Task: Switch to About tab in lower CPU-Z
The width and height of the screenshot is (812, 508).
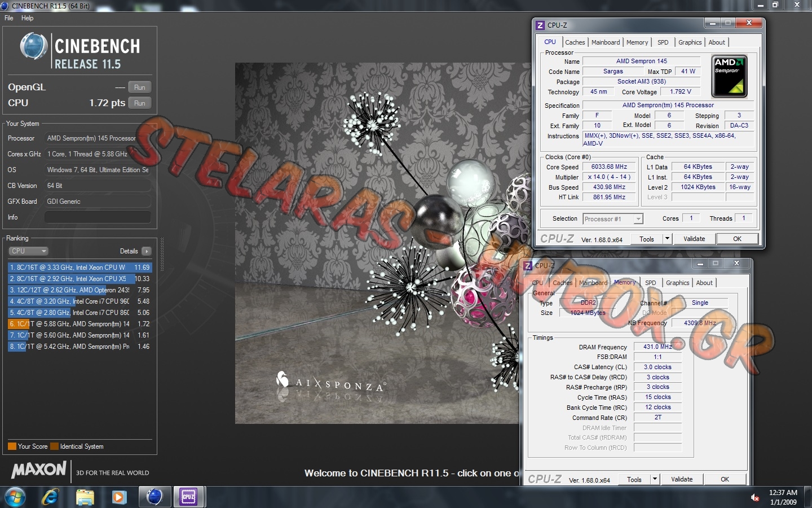Action: (x=704, y=283)
